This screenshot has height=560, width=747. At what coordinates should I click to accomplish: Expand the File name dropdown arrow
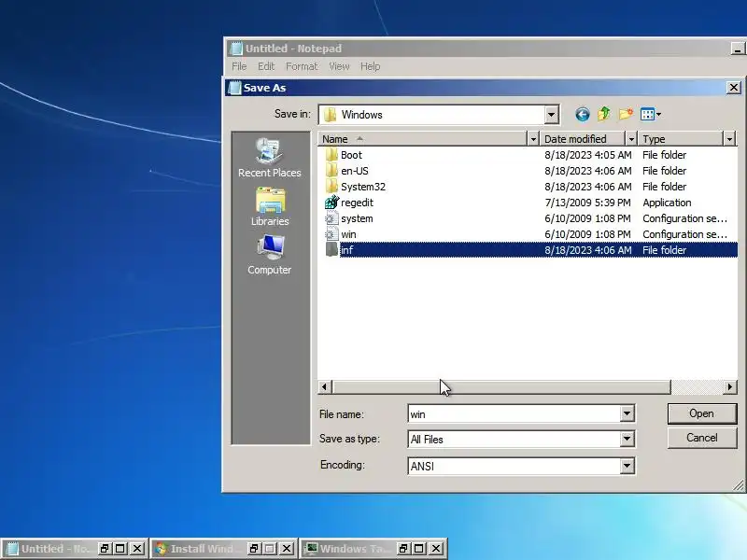point(627,413)
